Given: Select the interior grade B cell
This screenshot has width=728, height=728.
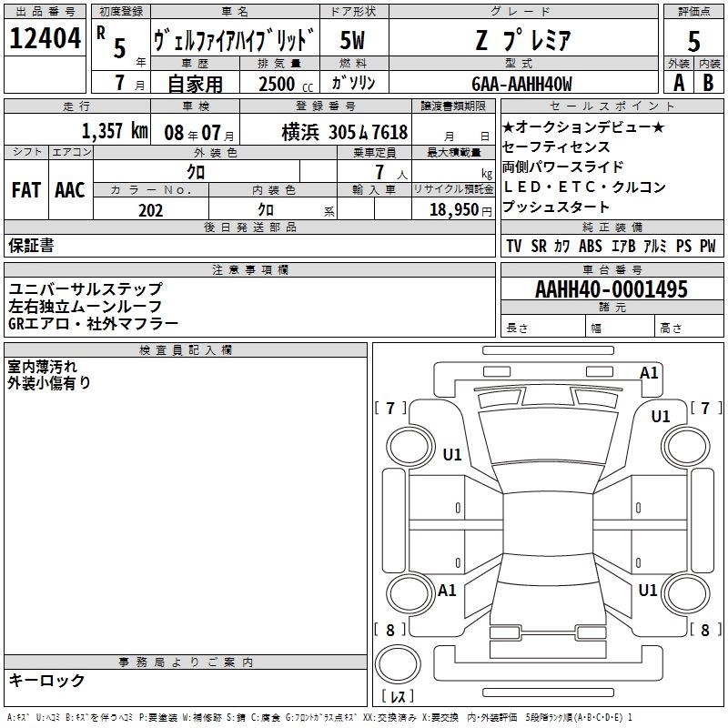Looking at the screenshot, I should pyautogui.click(x=709, y=83).
